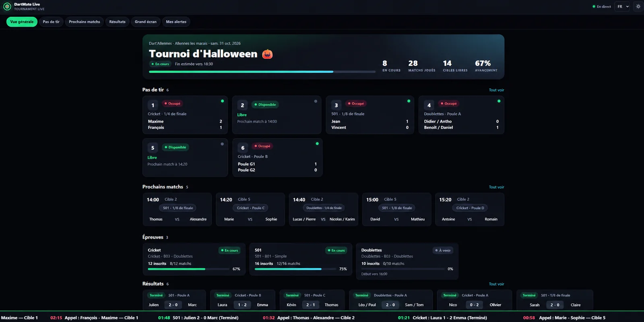The image size is (644, 322).
Task: Open the Mes alertes tab
Action: (x=176, y=22)
